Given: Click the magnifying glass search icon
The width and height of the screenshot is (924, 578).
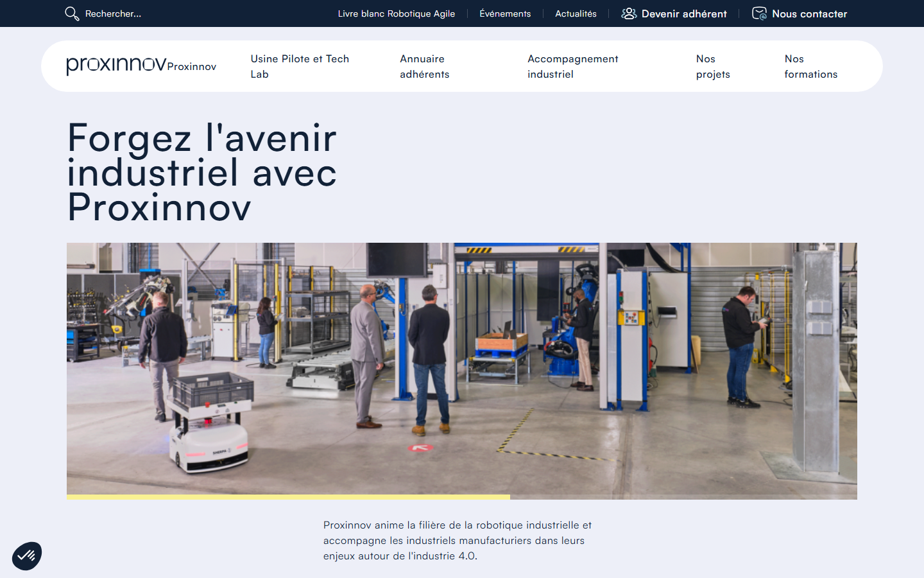Looking at the screenshot, I should tap(72, 13).
